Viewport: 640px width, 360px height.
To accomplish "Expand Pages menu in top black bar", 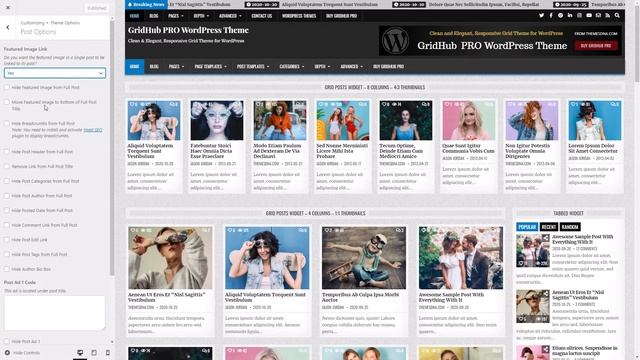I will pyautogui.click(x=176, y=16).
